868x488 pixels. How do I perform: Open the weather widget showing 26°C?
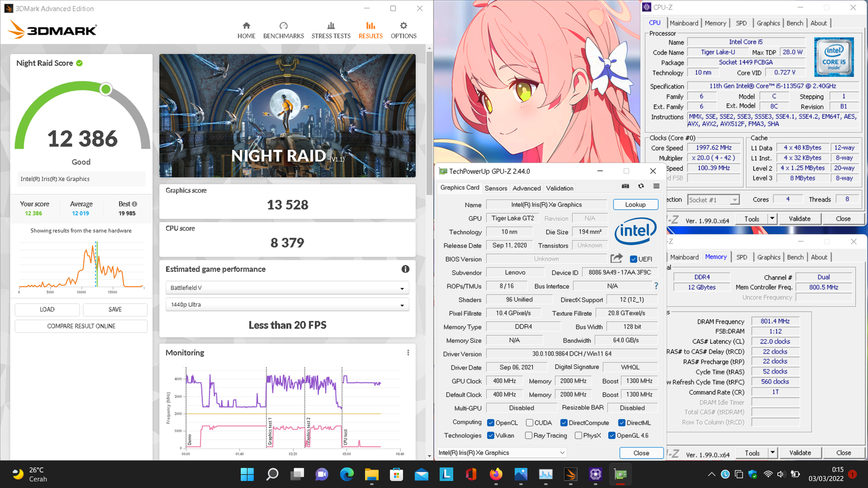29,474
